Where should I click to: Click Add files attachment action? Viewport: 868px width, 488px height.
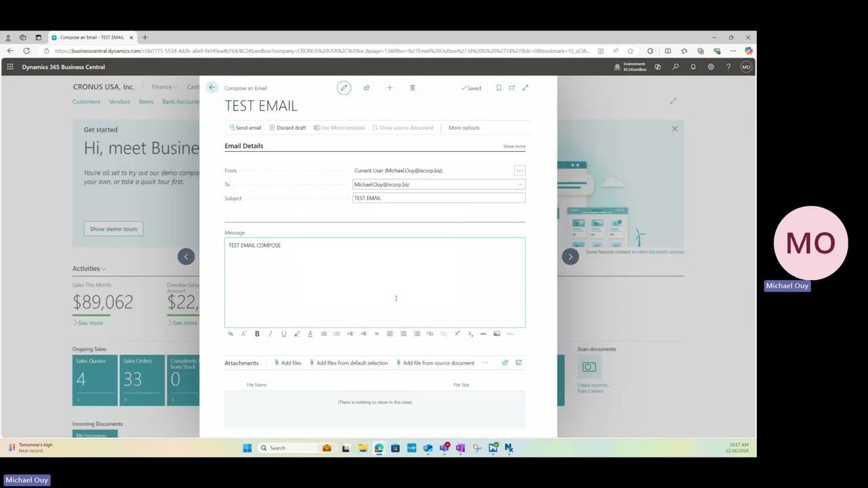tap(288, 363)
